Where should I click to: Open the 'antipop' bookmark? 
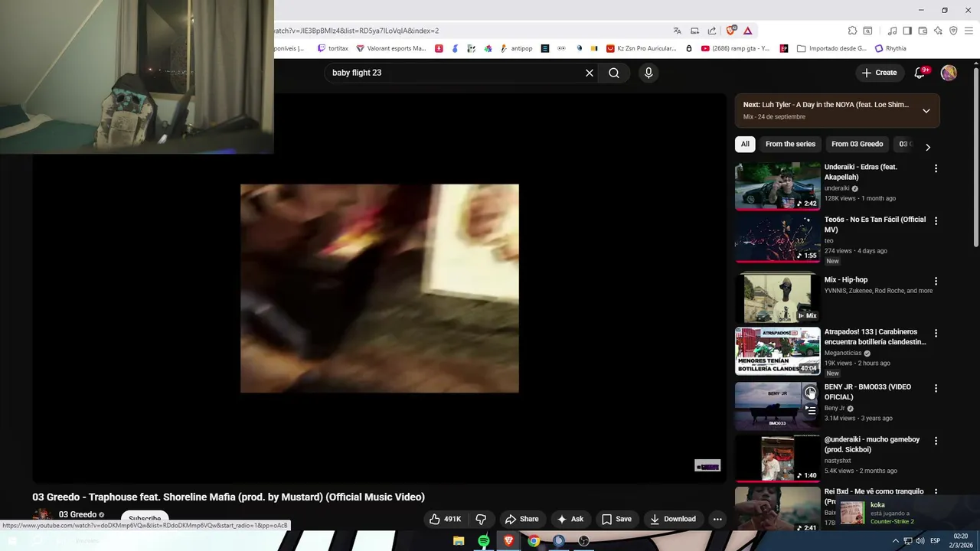pyautogui.click(x=516, y=48)
